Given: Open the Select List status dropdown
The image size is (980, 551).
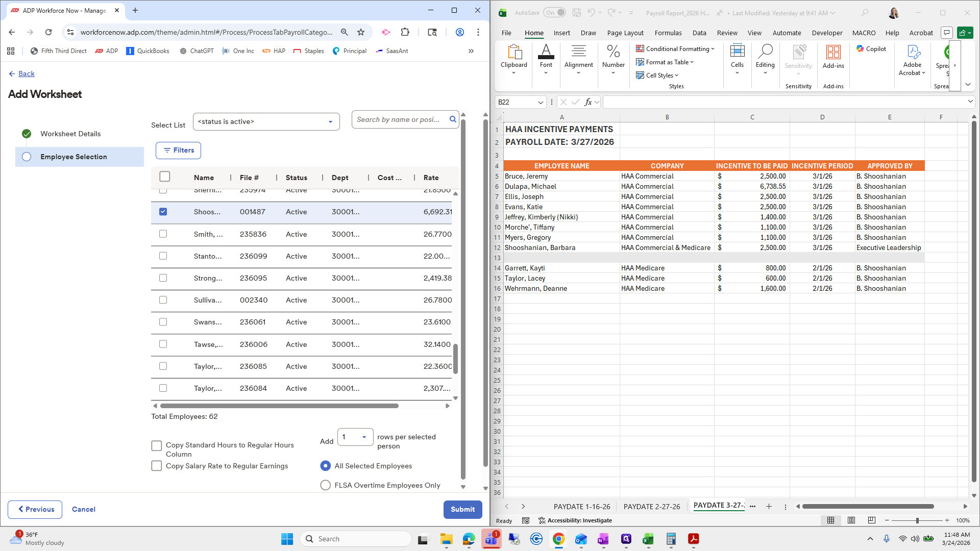Looking at the screenshot, I should 266,122.
